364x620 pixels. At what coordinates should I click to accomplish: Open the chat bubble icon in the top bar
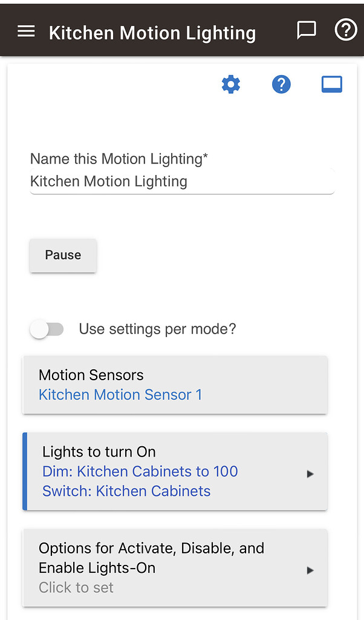point(307,29)
